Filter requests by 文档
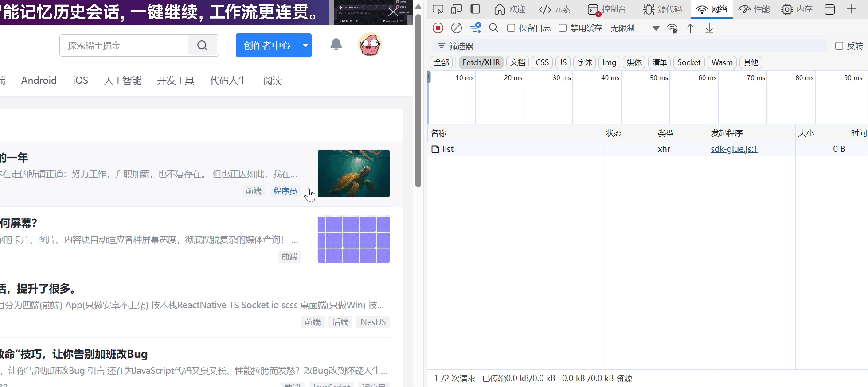This screenshot has width=868, height=387. tap(518, 62)
